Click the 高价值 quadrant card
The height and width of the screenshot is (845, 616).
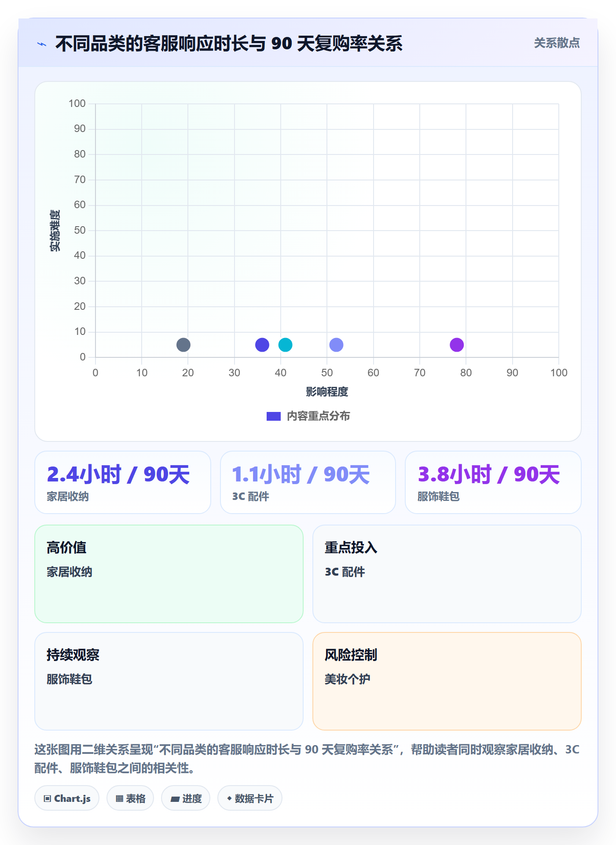point(169,574)
